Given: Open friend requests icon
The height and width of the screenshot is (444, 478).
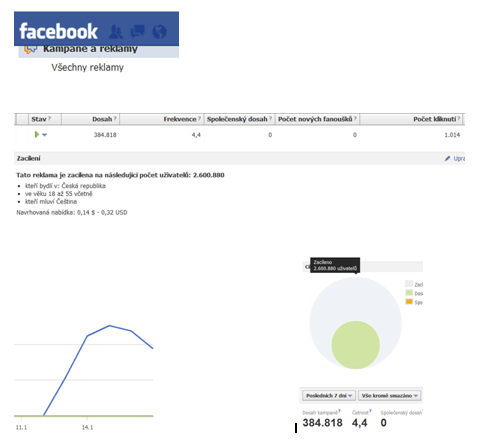Looking at the screenshot, I should pyautogui.click(x=116, y=32).
